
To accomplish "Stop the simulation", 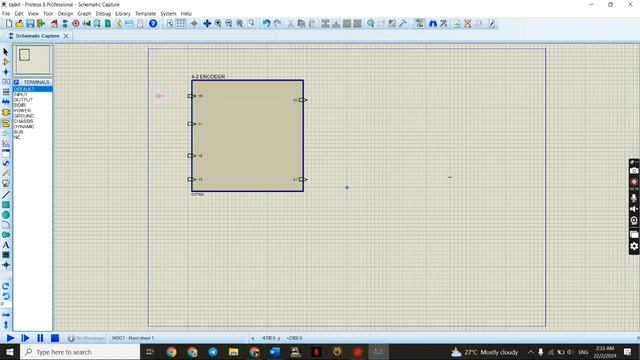I will (55, 338).
